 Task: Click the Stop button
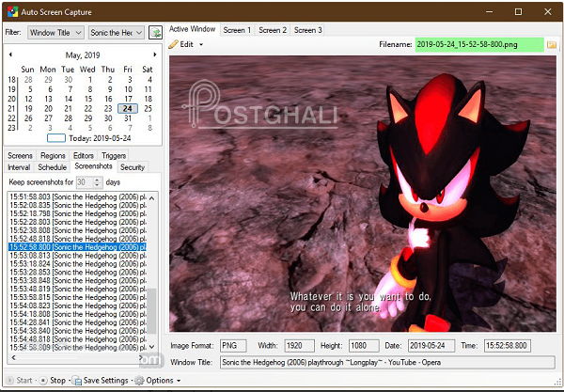pyautogui.click(x=53, y=380)
